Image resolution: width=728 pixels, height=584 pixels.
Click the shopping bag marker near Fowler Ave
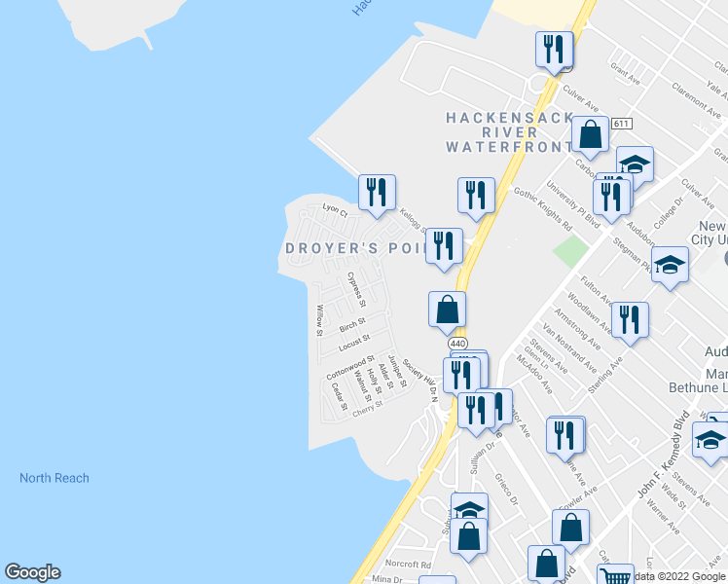pyautogui.click(x=570, y=528)
